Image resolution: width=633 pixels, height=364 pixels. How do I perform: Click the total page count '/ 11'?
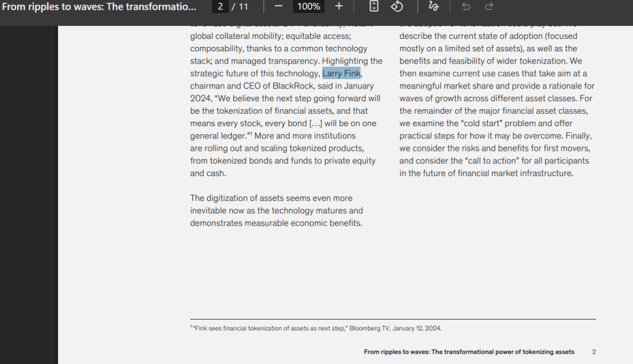point(240,6)
